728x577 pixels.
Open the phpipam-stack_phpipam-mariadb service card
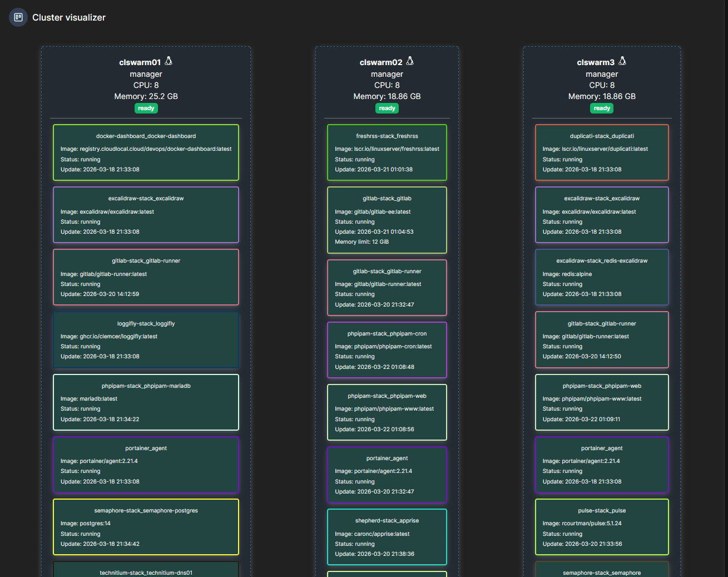(x=146, y=402)
